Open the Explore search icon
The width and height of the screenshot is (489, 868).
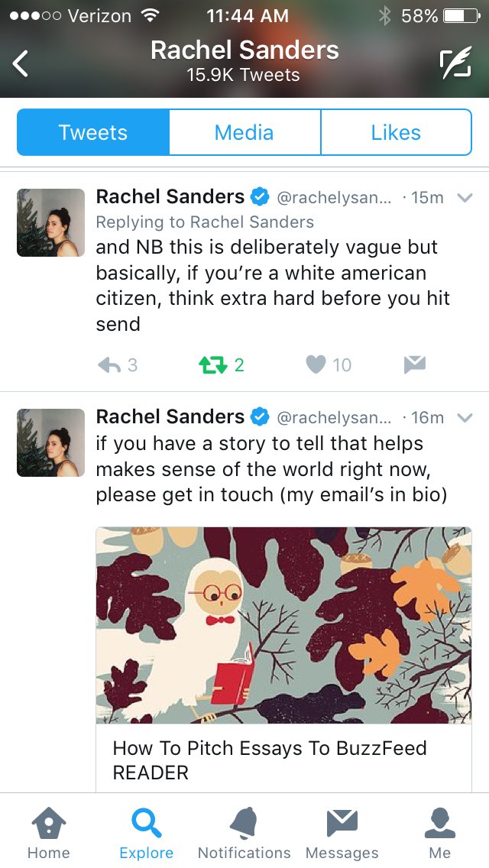coord(146,823)
